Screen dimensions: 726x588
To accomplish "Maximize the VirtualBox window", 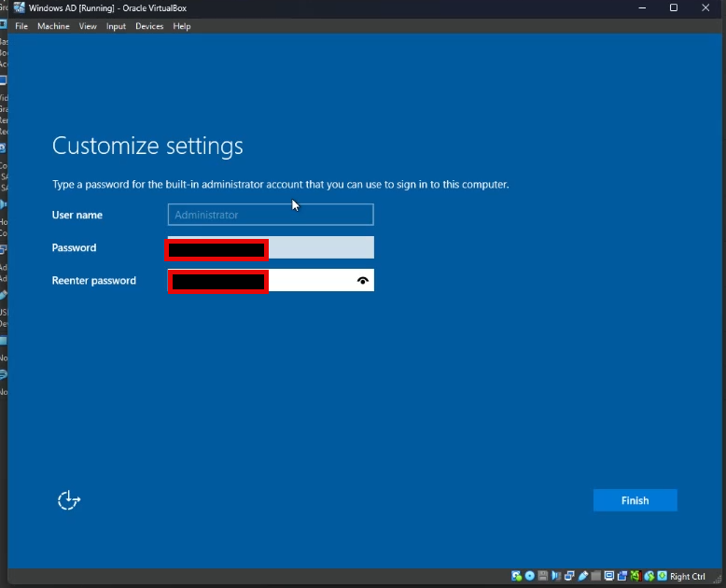I will coord(674,7).
